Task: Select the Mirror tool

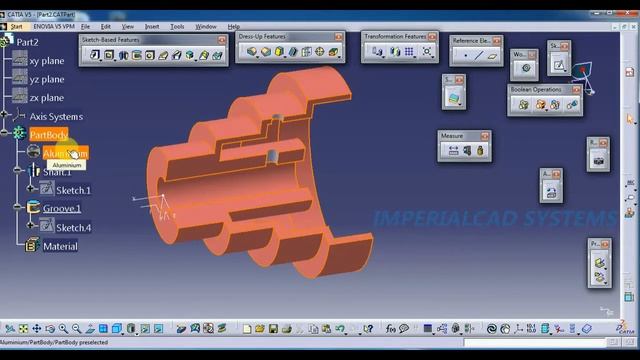Action: (395, 52)
